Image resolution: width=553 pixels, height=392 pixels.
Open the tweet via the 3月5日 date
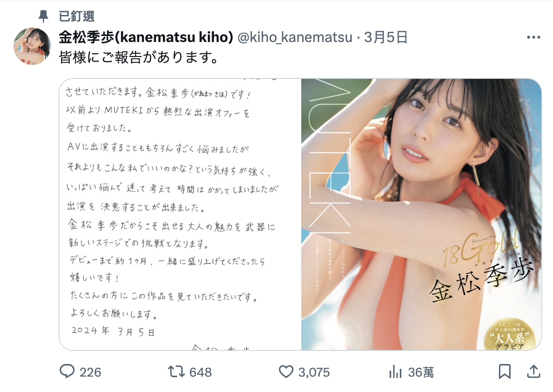pyautogui.click(x=385, y=37)
